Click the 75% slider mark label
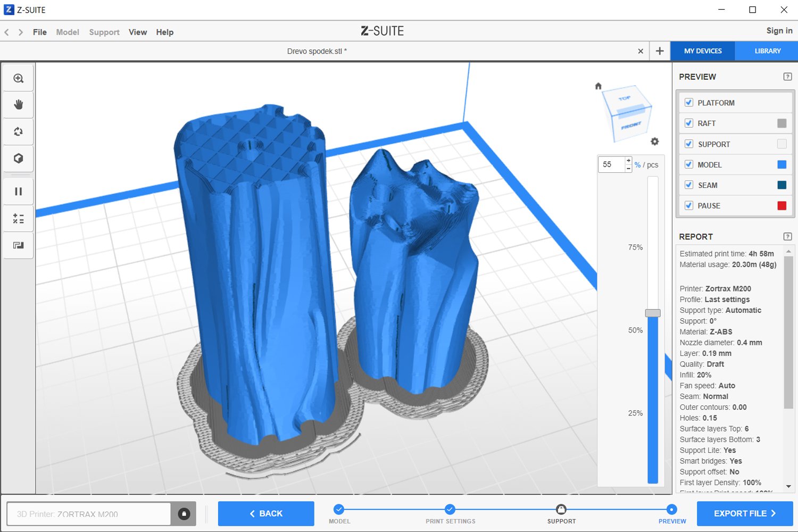The image size is (798, 532). (x=635, y=247)
